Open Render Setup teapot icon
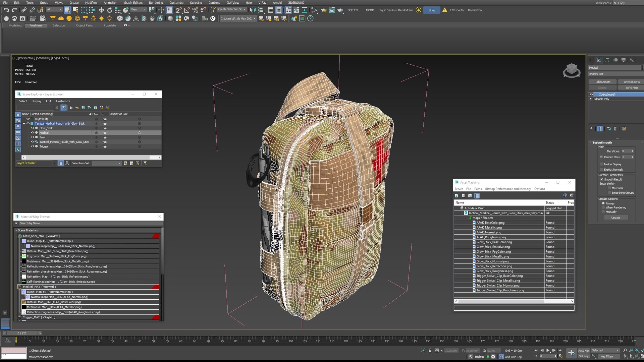 (324, 10)
